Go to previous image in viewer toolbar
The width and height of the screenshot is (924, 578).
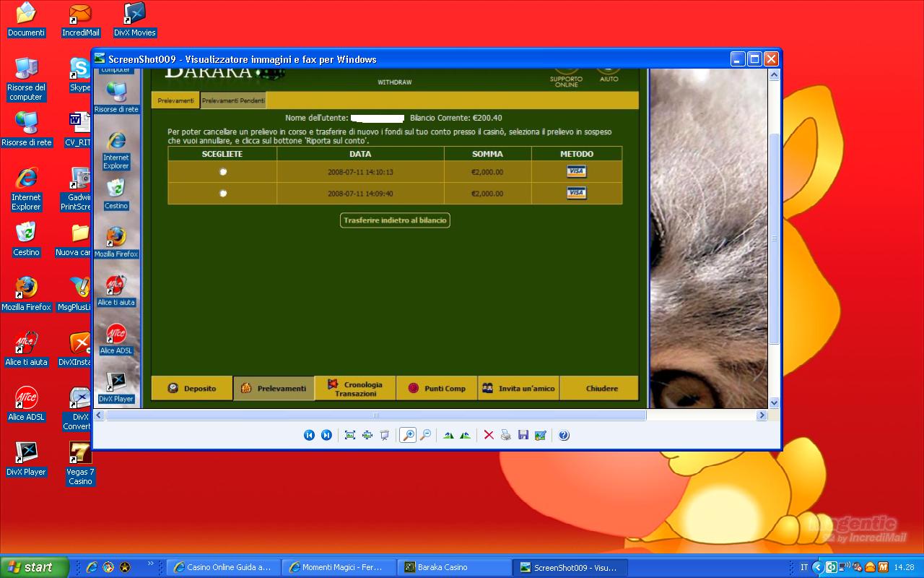[x=309, y=435]
